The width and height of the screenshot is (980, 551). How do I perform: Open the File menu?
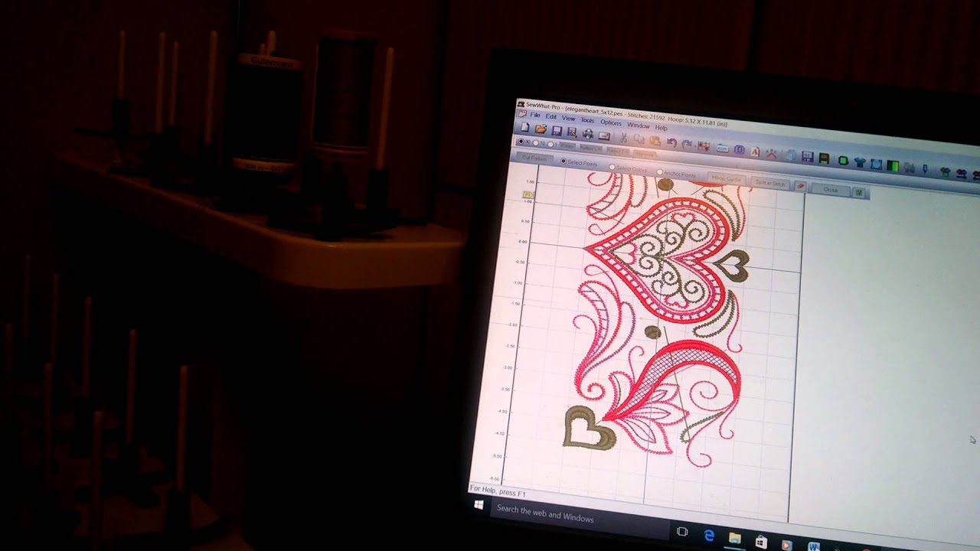tap(535, 115)
